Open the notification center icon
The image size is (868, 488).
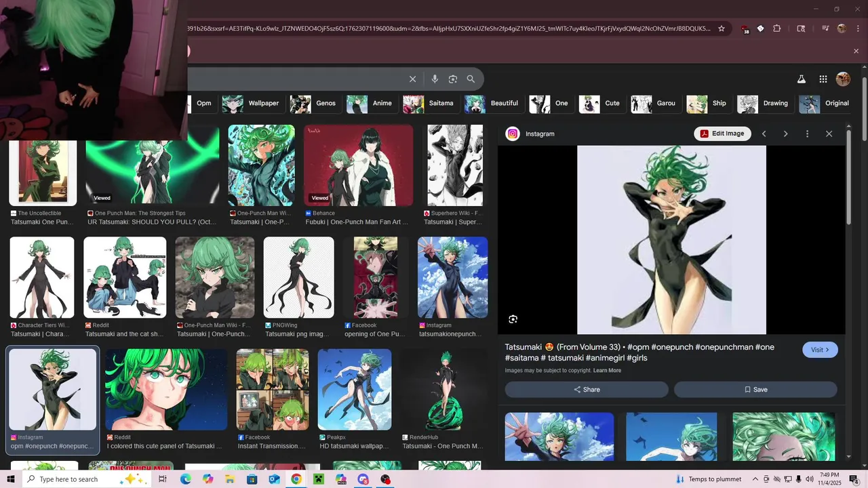854,479
